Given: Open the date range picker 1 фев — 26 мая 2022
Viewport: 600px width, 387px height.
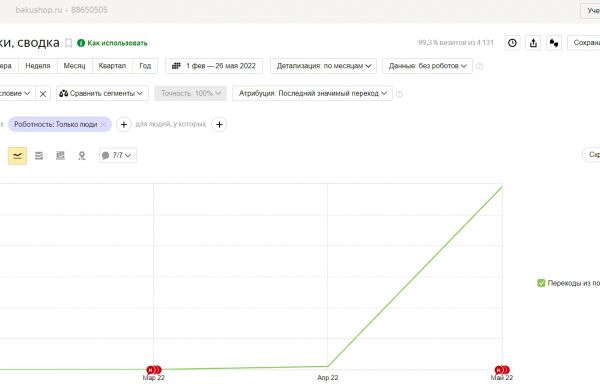Looking at the screenshot, I should coord(214,66).
